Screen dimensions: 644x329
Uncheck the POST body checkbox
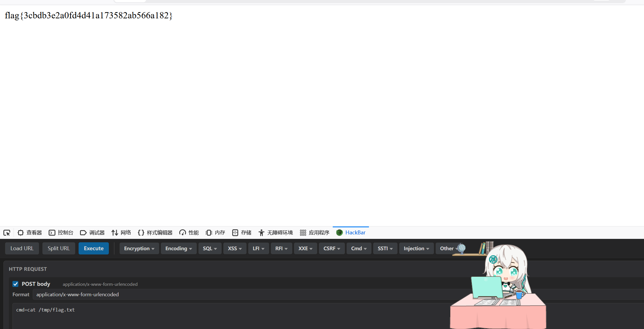[16, 284]
